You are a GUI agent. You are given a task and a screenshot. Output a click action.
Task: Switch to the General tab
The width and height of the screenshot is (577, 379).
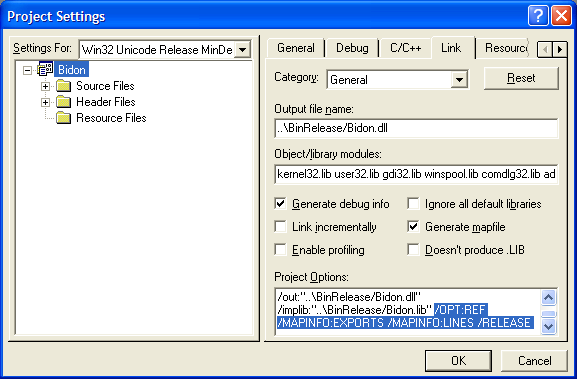click(296, 48)
